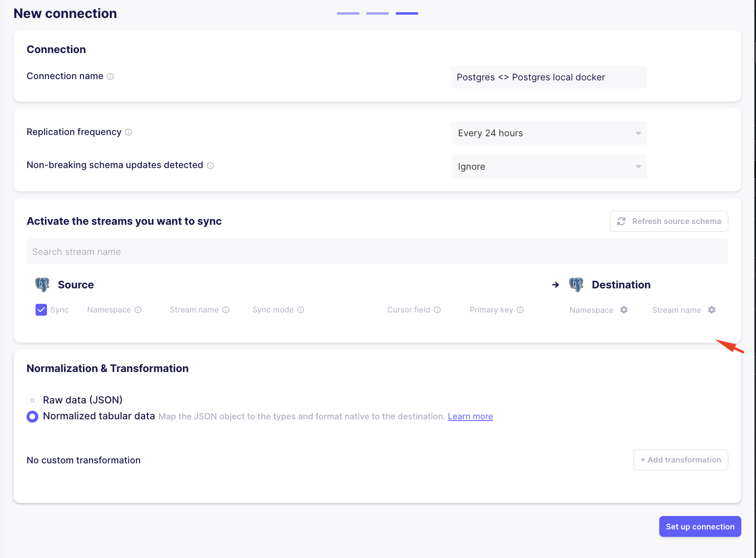Open the Connection name info tooltip
The height and width of the screenshot is (558, 756).
111,76
